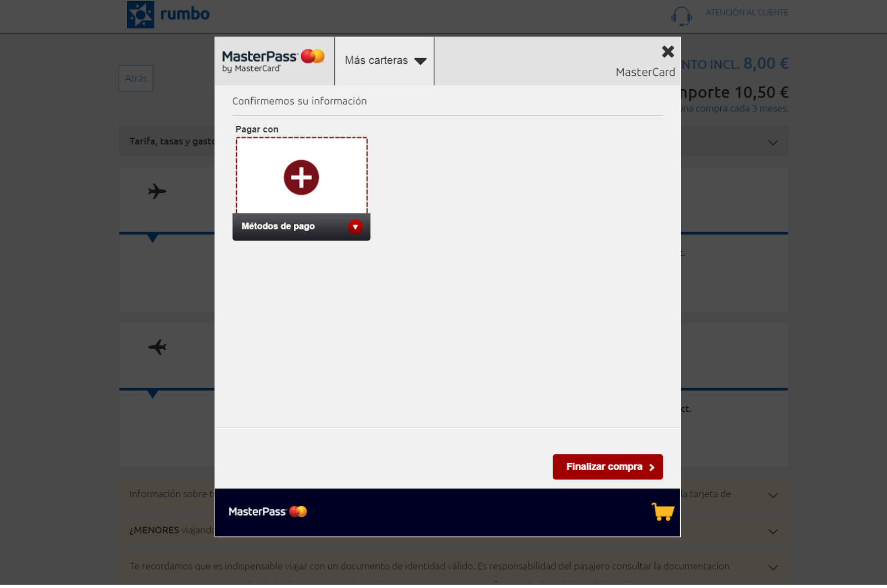Click the arrival airplane icon
The width and height of the screenshot is (887, 588).
pyautogui.click(x=157, y=347)
